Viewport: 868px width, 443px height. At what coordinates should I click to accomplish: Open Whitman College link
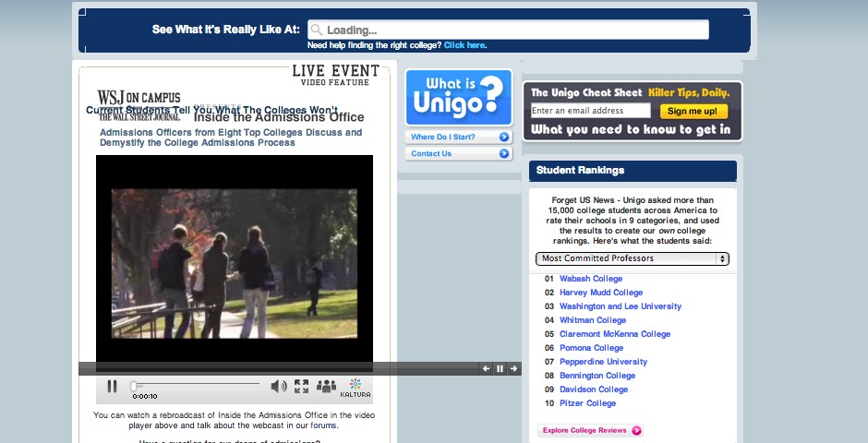coord(593,320)
